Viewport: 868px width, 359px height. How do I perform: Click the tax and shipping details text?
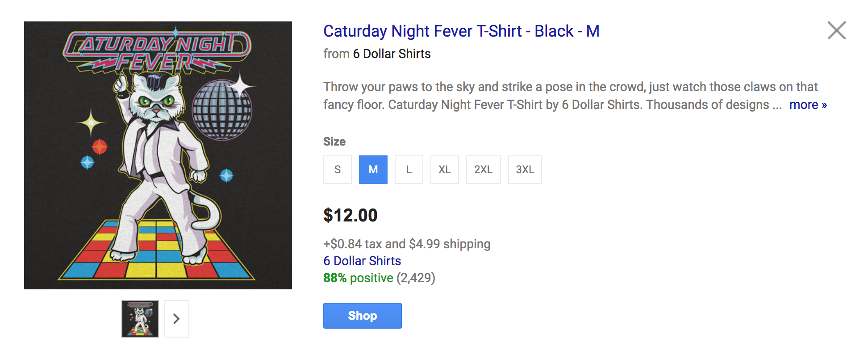407,244
